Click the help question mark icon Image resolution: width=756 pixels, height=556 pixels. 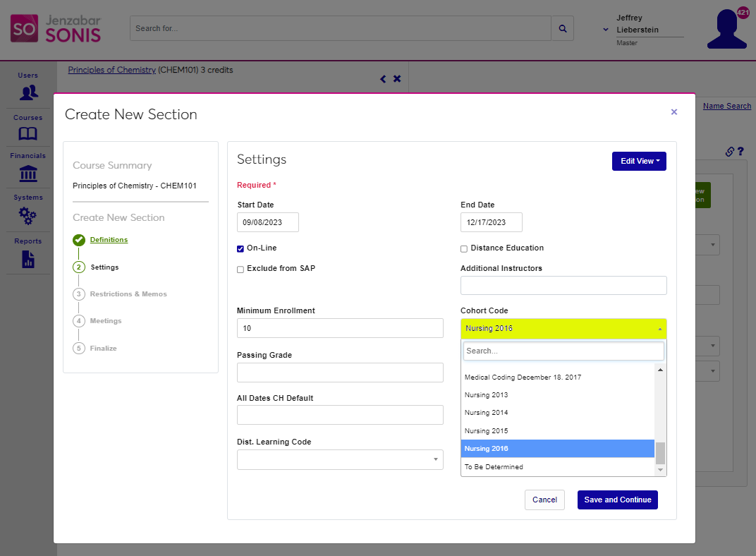(x=741, y=151)
